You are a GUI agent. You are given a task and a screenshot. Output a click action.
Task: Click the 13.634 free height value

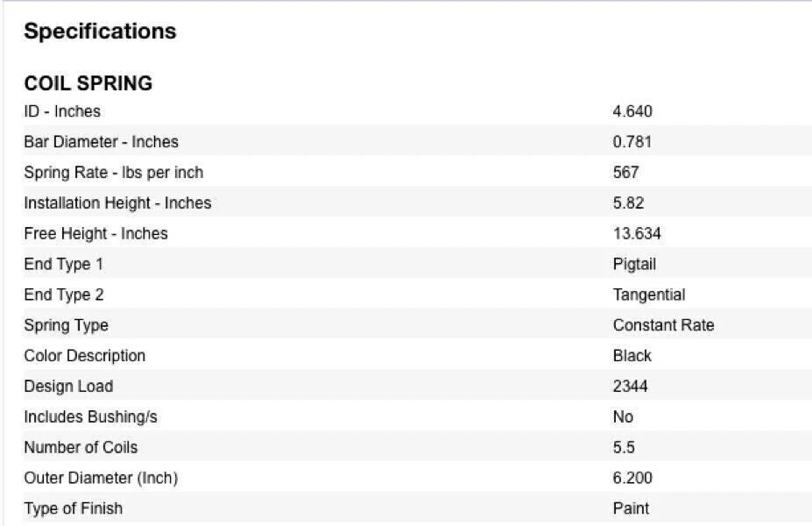(x=637, y=234)
